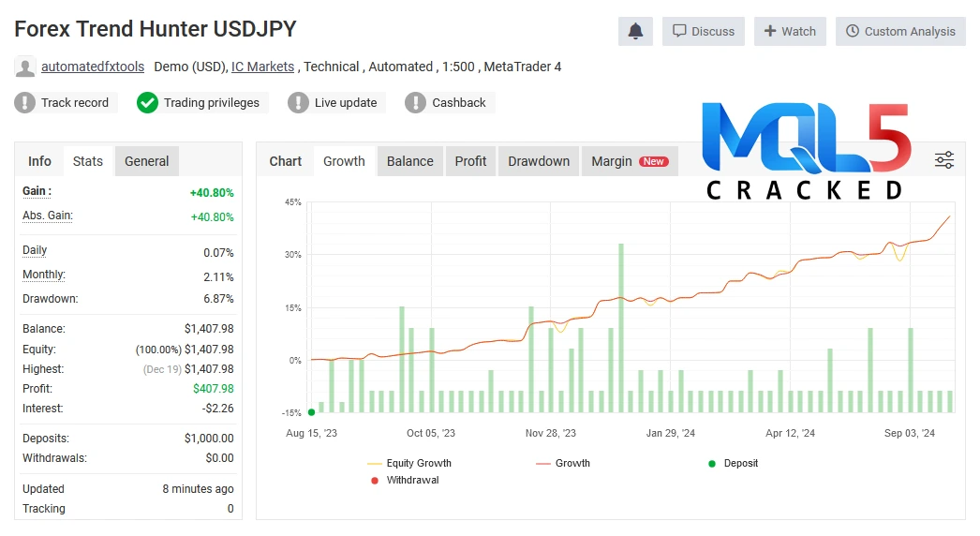Click the Live update warning icon
Viewport: 980px width, 536px height.
tap(298, 102)
